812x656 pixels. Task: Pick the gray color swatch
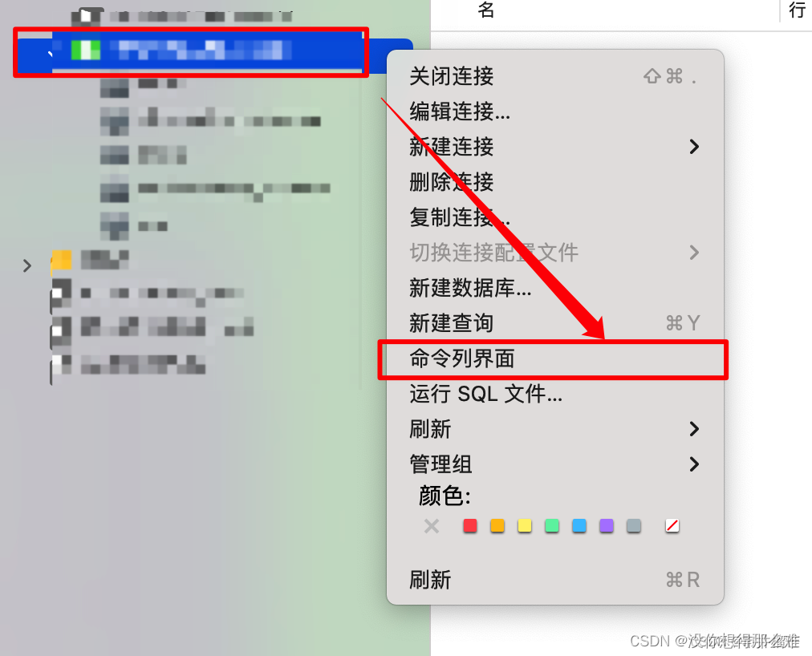[634, 526]
